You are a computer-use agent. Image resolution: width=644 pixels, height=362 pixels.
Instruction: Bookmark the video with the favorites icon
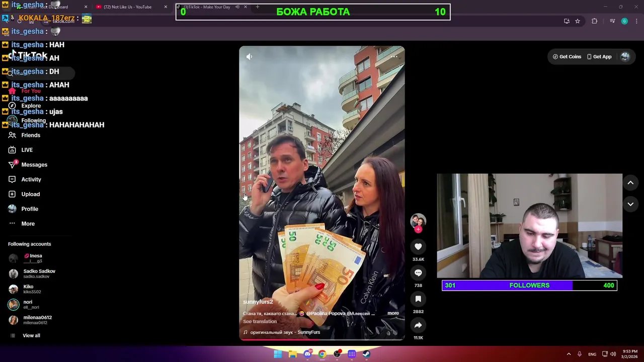point(418,299)
